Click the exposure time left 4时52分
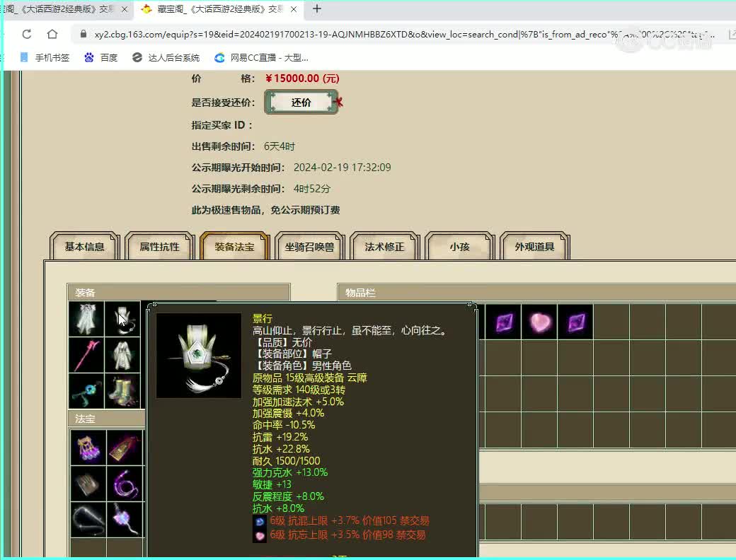This screenshot has width=736, height=560. coord(312,189)
